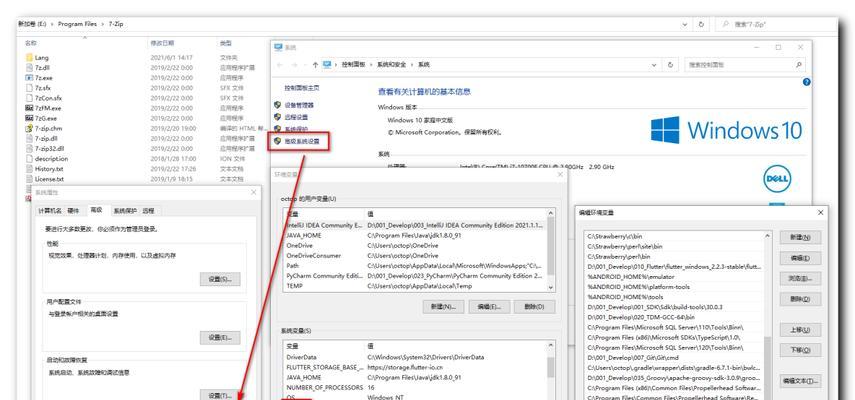Click 上移(U) in edit environment variable dialog
Screen dimensions: 855x400
coord(800,330)
